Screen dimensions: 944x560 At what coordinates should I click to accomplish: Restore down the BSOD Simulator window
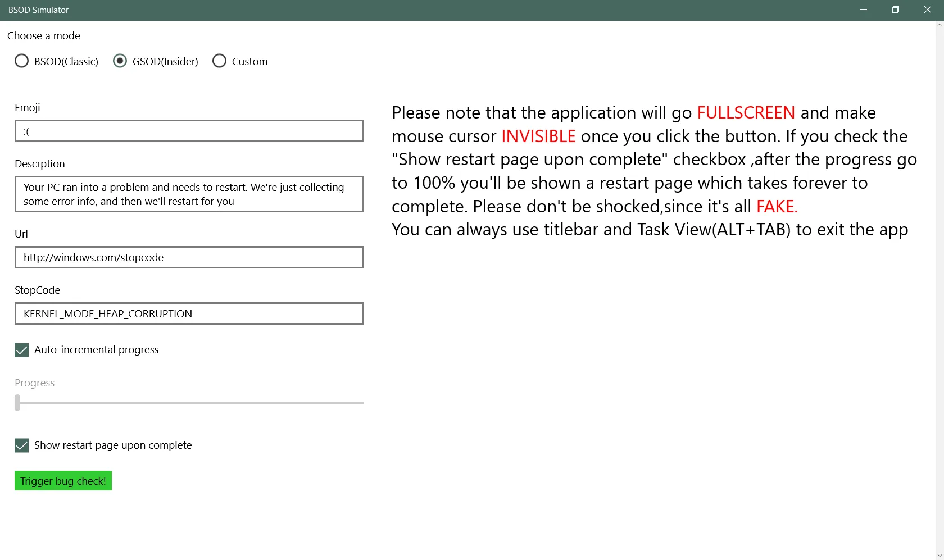point(896,10)
